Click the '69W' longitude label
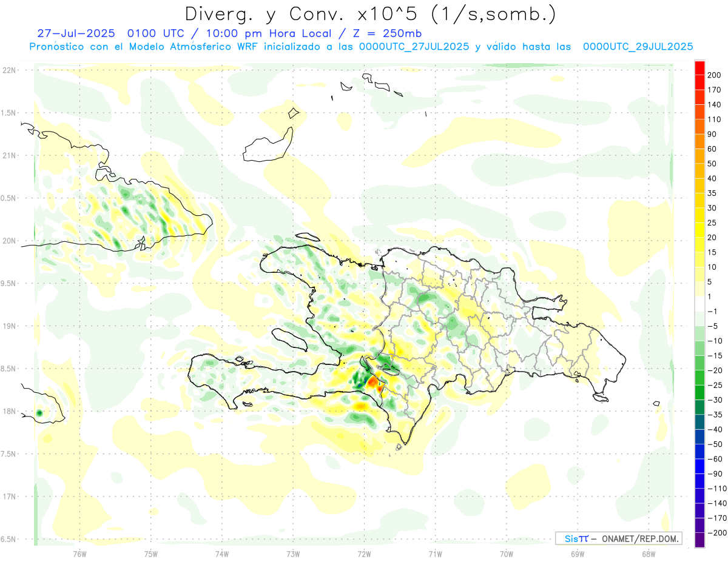 pyautogui.click(x=578, y=554)
